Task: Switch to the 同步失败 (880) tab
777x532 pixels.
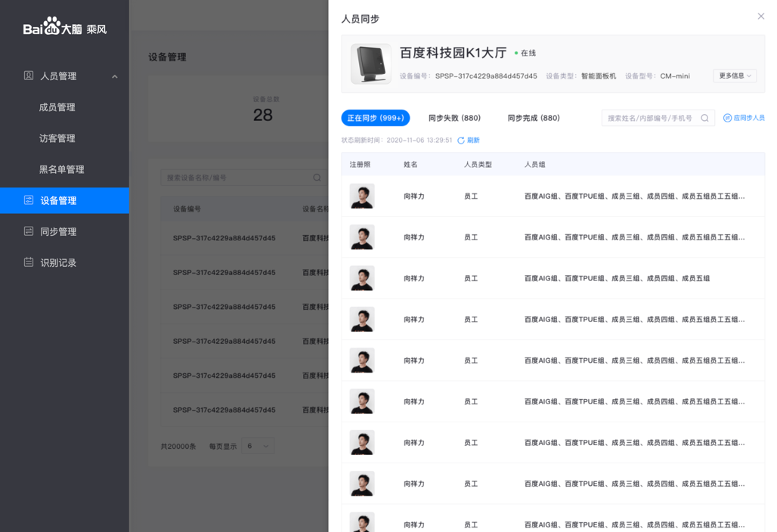Action: pyautogui.click(x=454, y=119)
